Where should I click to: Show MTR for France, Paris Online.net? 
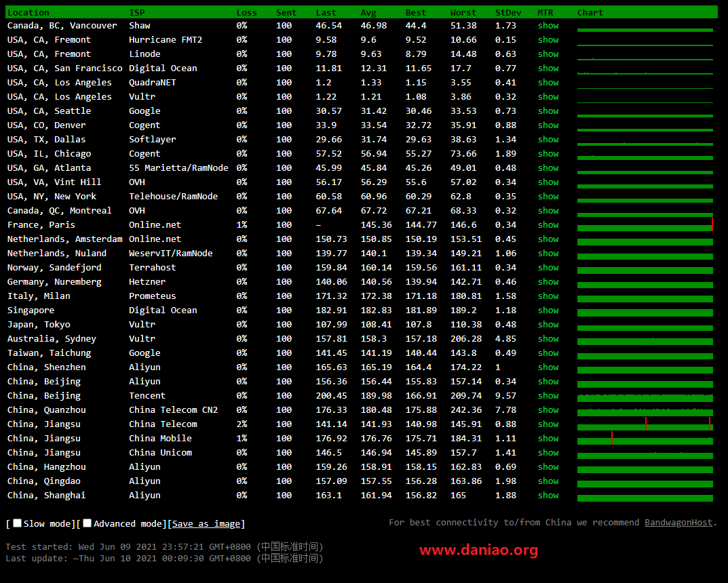[548, 225]
